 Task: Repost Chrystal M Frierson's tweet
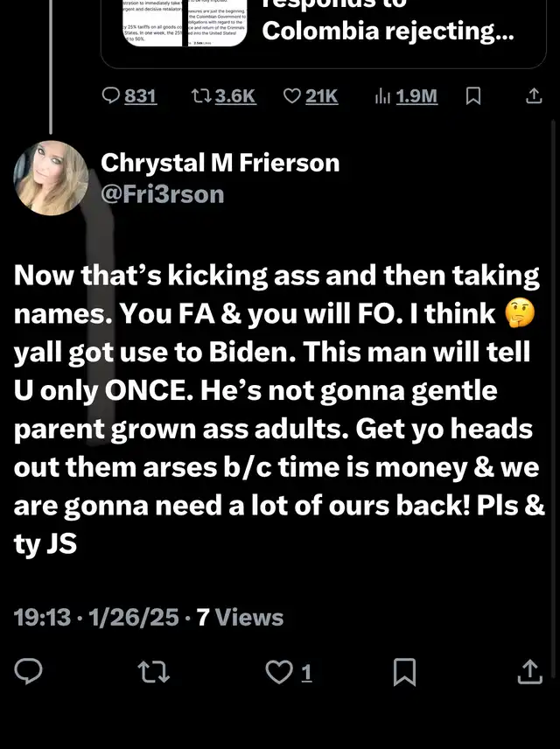(153, 672)
